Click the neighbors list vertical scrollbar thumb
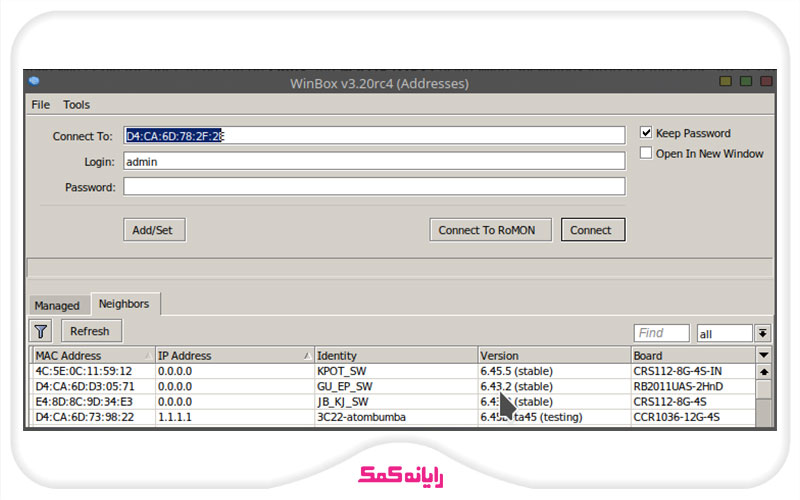This screenshot has height=500, width=800. click(763, 389)
